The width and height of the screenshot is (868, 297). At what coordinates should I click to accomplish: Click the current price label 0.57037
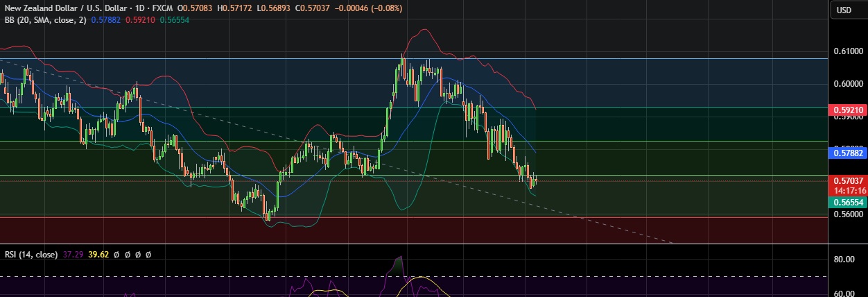847,180
